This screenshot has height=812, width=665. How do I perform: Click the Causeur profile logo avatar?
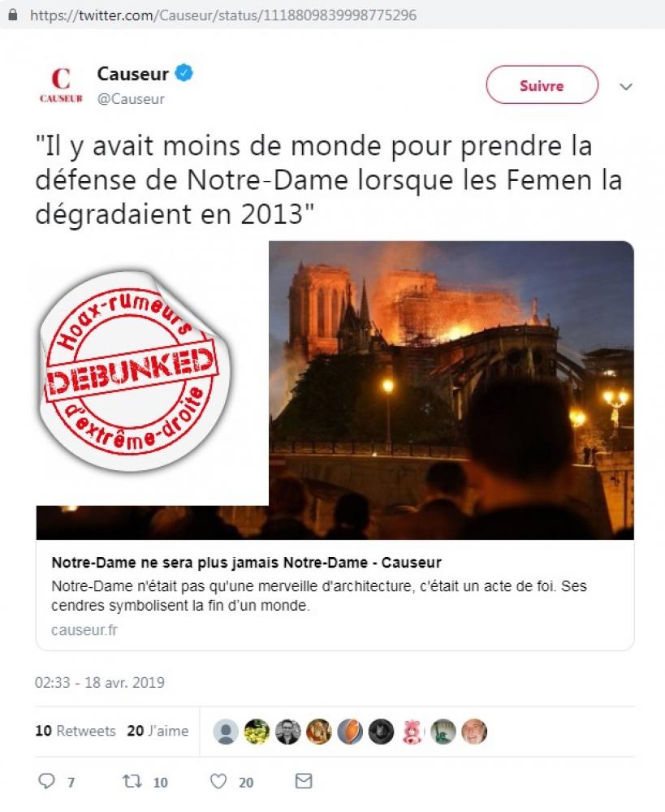coord(61,85)
